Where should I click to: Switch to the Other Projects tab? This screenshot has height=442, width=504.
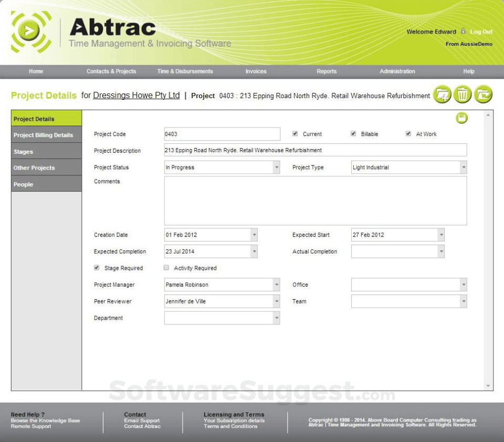click(47, 168)
